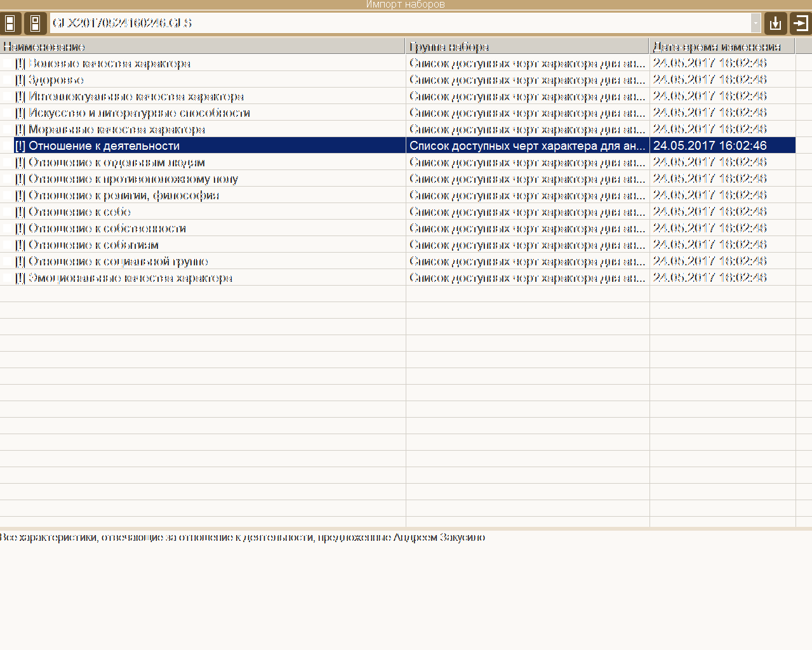Select the row Отношение к религии, философия
Image resolution: width=812 pixels, height=650 pixels.
tap(397, 196)
